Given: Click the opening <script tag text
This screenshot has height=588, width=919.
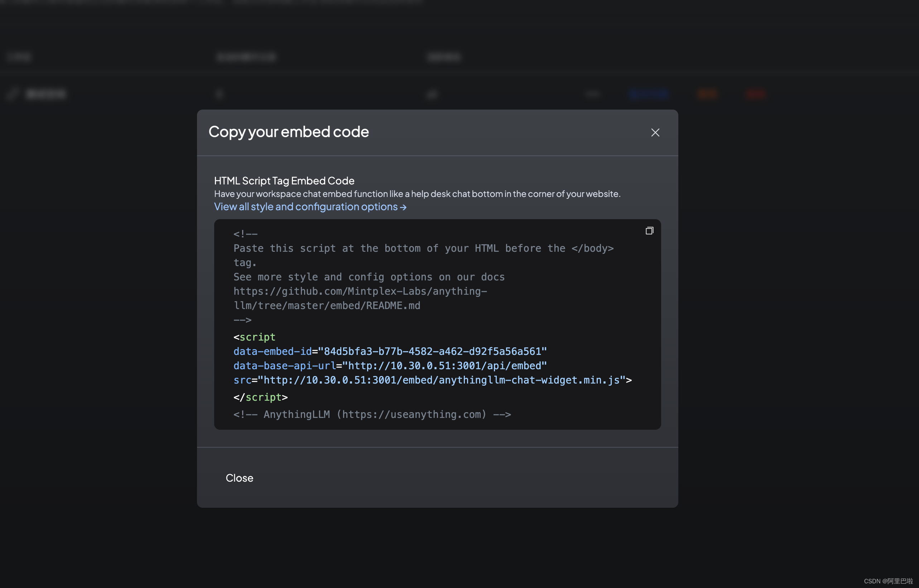Looking at the screenshot, I should click(254, 337).
